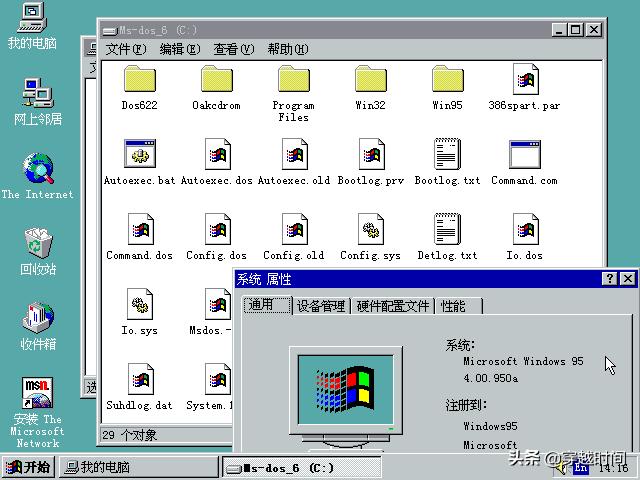Image resolution: width=640 pixels, height=480 pixels.
Task: Switch to the 设备管理 tab
Action: click(321, 306)
